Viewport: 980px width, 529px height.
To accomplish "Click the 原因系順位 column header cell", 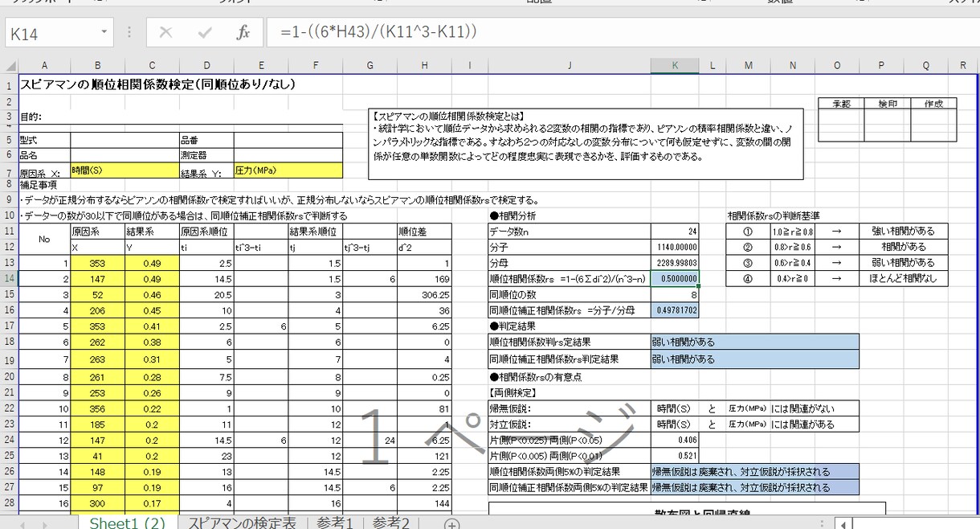I will click(x=206, y=231).
